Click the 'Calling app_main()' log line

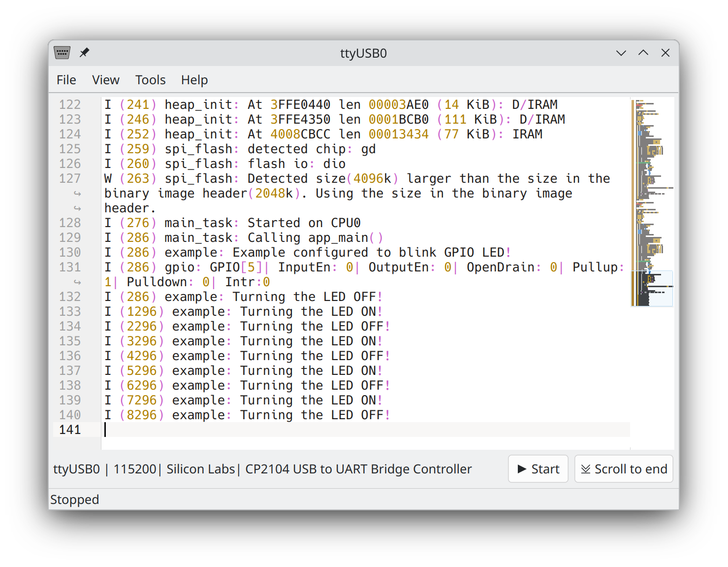coord(244,237)
